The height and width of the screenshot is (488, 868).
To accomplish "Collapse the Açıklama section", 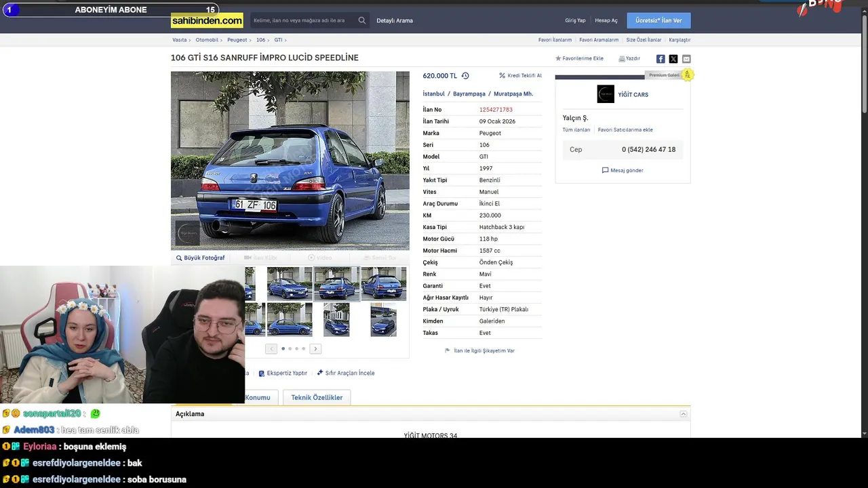I will [x=684, y=414].
